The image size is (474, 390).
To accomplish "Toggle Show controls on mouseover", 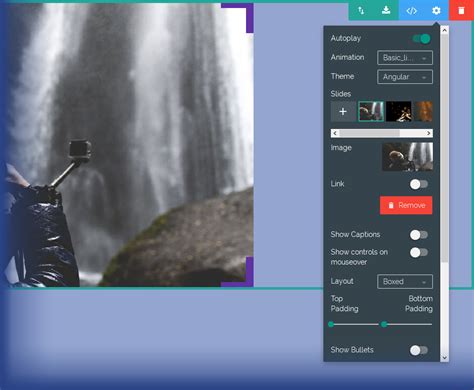I will click(419, 252).
